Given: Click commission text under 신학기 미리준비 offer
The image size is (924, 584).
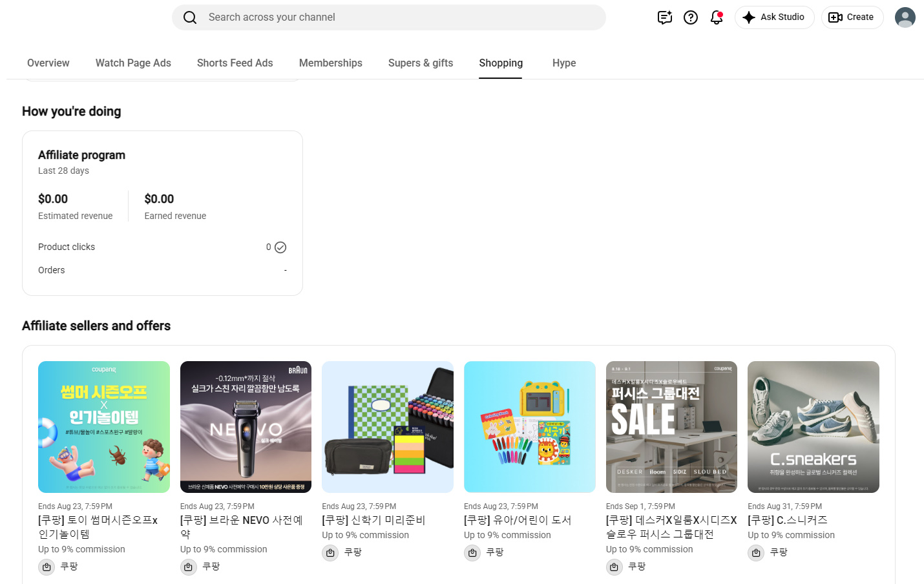Looking at the screenshot, I should tap(366, 535).
